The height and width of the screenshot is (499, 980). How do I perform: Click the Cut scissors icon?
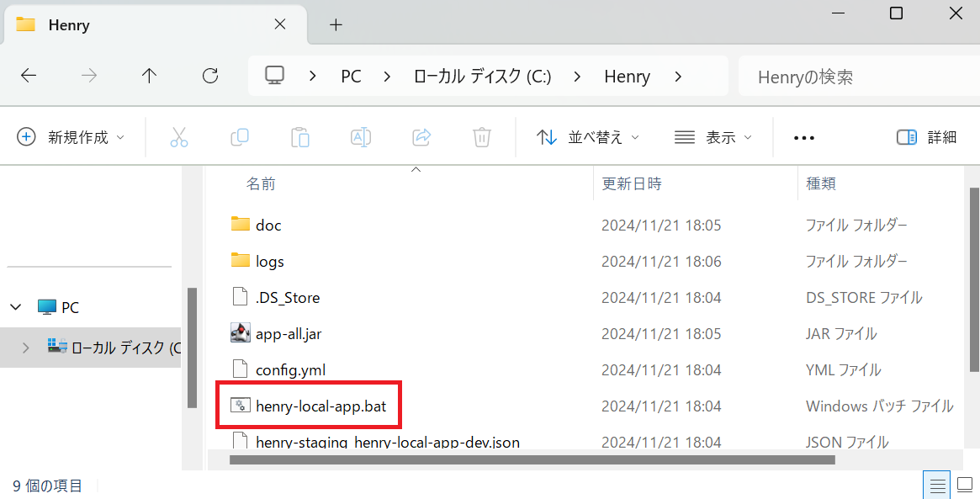coord(178,137)
